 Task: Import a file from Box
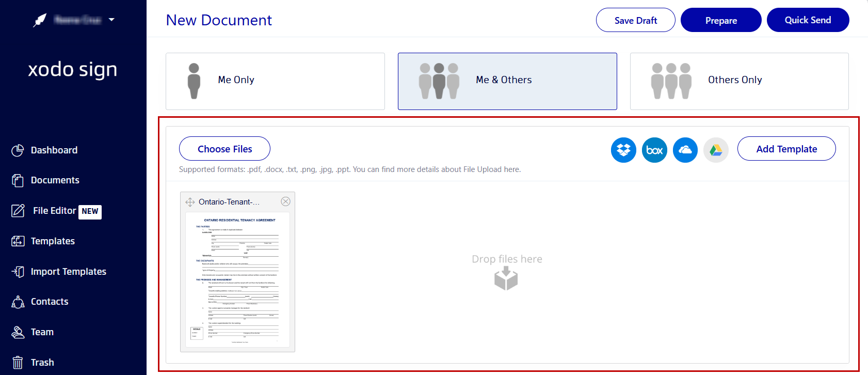point(654,150)
